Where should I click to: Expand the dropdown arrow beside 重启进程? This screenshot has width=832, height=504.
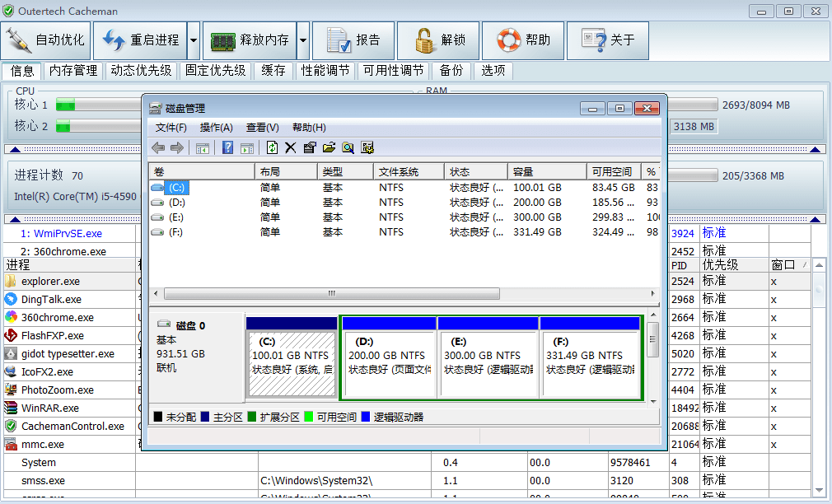(194, 40)
